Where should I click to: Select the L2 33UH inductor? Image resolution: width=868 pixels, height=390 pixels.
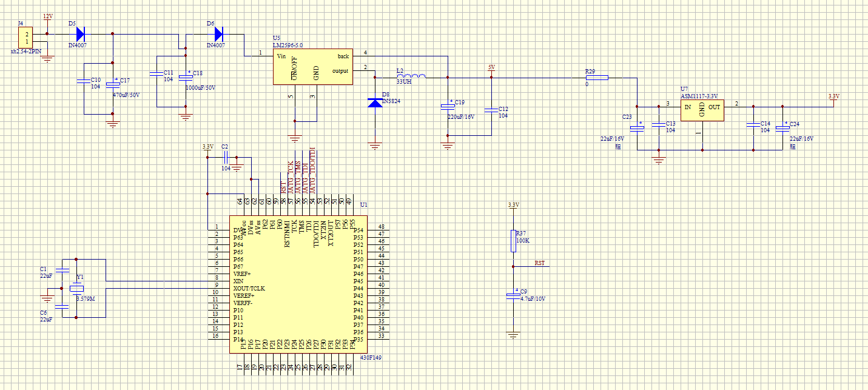(411, 76)
